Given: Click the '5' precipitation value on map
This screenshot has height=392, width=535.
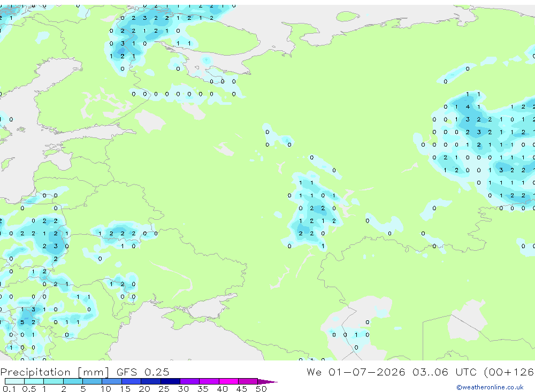Looking at the screenshot, I should [22, 322].
